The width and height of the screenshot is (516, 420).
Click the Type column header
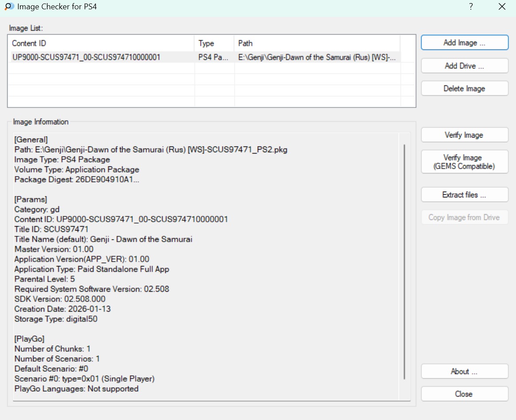[214, 43]
